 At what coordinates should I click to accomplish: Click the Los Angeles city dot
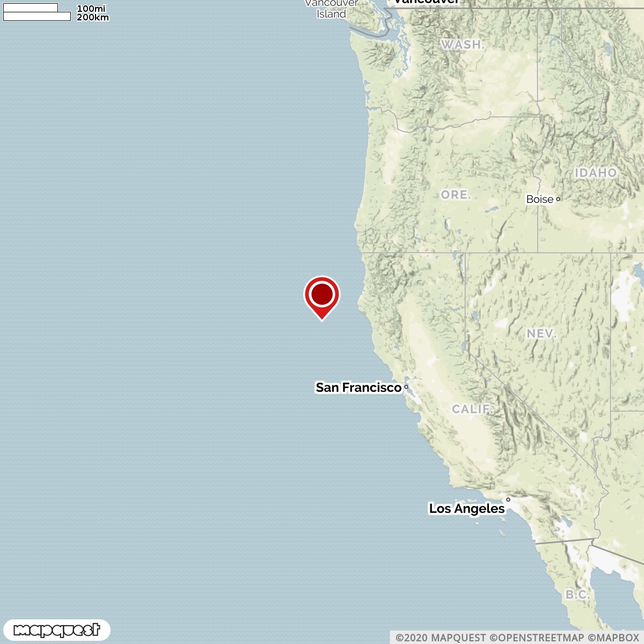point(508,500)
